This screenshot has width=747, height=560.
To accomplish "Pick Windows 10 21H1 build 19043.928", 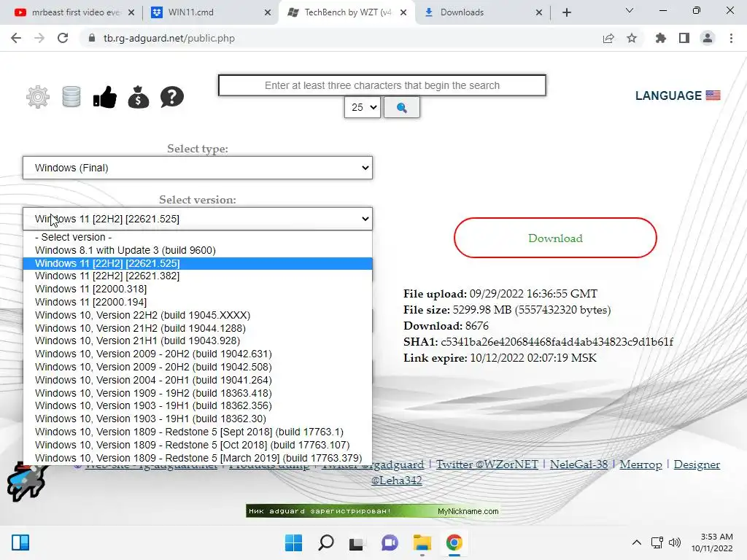I will tap(198, 341).
